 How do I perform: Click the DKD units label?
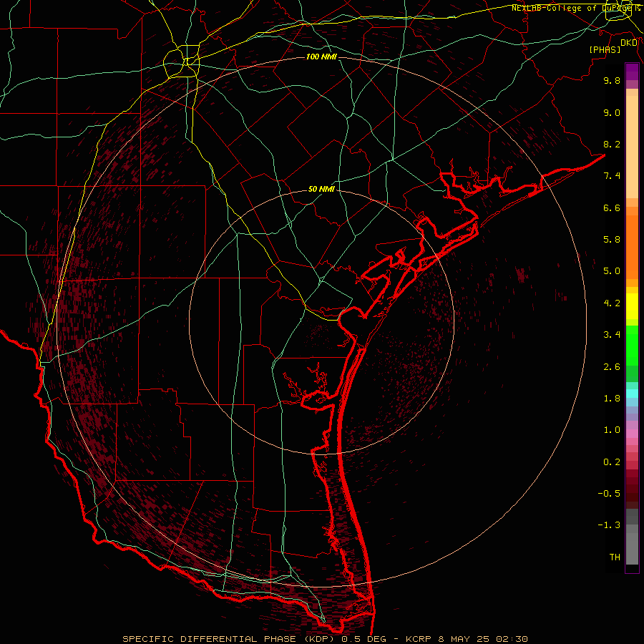(x=629, y=43)
